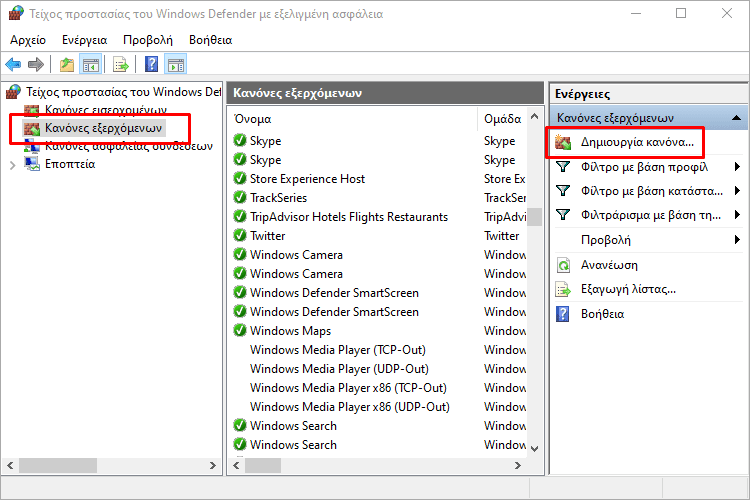Sort by the Ομάδα column header
The width and height of the screenshot is (750, 500).
[x=502, y=119]
